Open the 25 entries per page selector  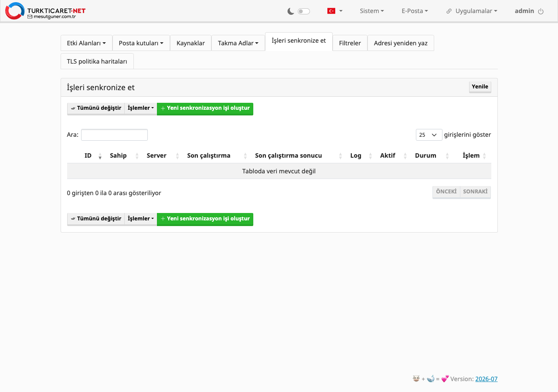[x=429, y=135]
